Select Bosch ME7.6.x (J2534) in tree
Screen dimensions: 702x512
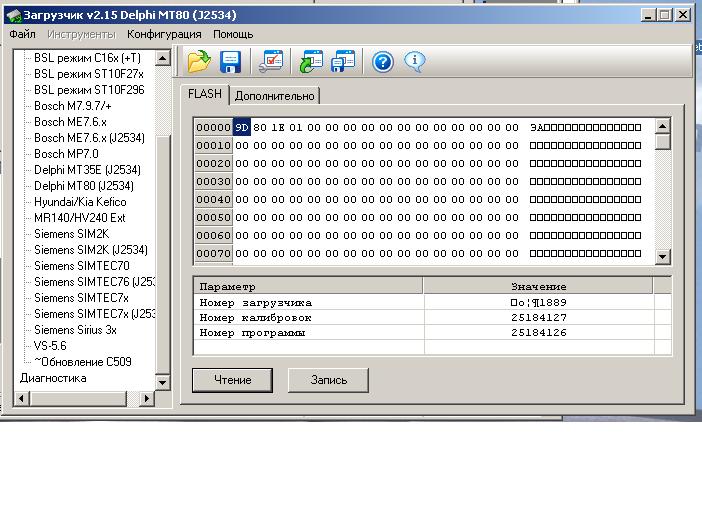point(89,138)
